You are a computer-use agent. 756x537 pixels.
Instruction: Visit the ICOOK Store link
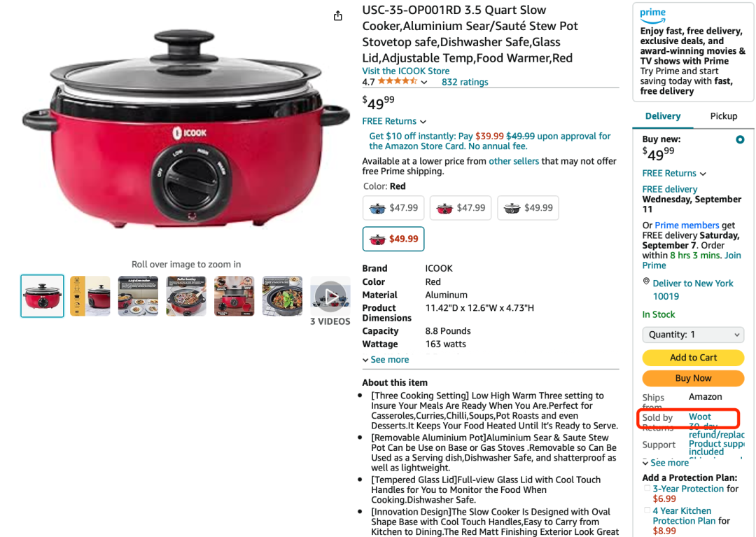pos(405,71)
